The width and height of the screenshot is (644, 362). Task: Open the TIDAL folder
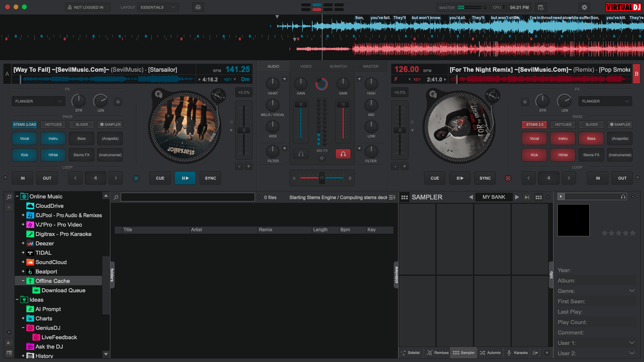point(43,253)
